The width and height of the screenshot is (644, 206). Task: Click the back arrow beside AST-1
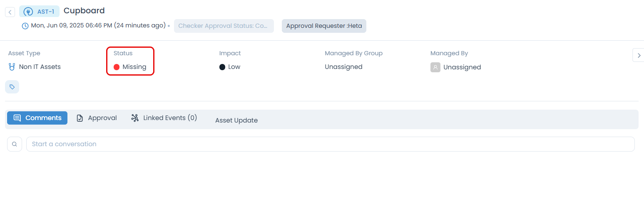click(10, 12)
